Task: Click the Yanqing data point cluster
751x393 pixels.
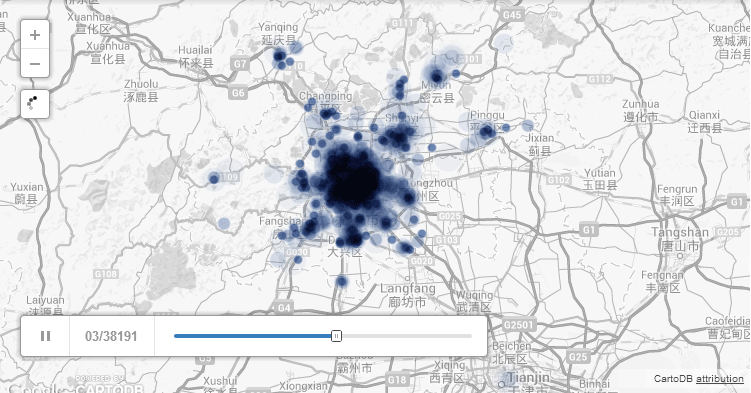Action: [x=280, y=57]
